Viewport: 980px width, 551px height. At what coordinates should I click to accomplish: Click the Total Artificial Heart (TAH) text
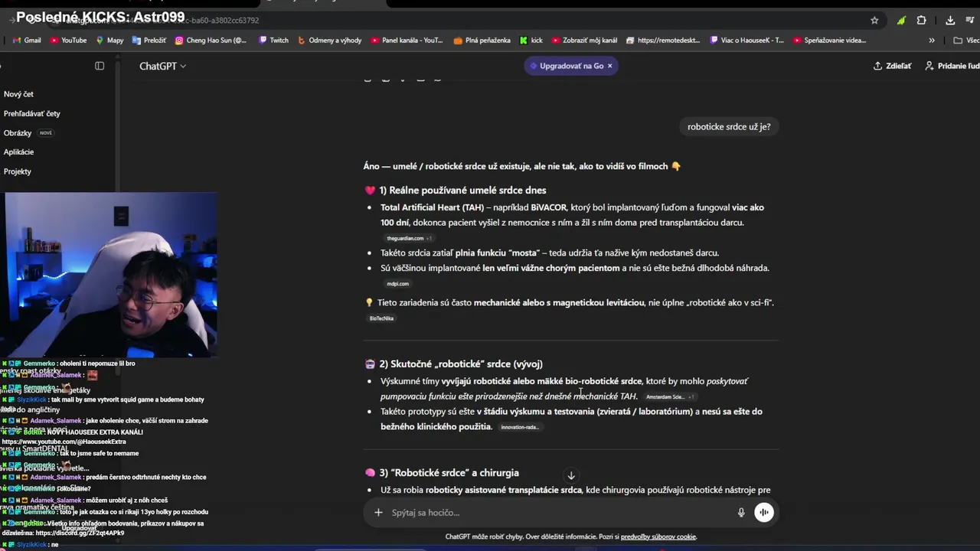point(432,207)
